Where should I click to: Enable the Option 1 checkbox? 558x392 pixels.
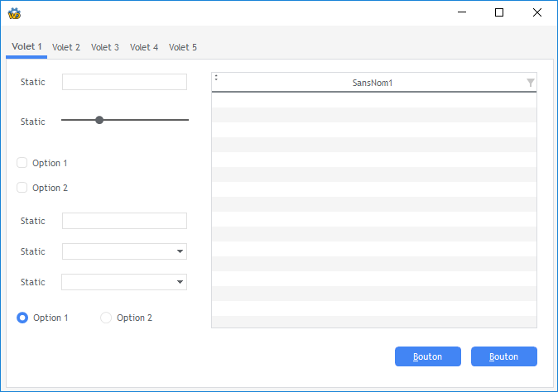(x=22, y=163)
